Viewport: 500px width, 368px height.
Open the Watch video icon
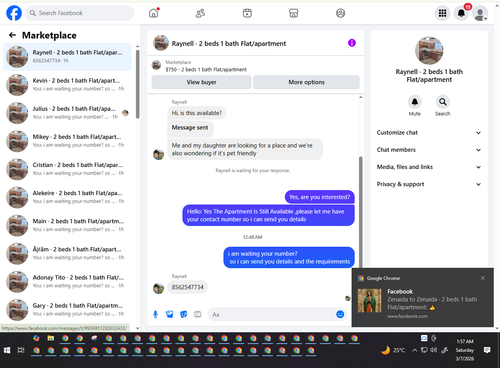pos(247,13)
